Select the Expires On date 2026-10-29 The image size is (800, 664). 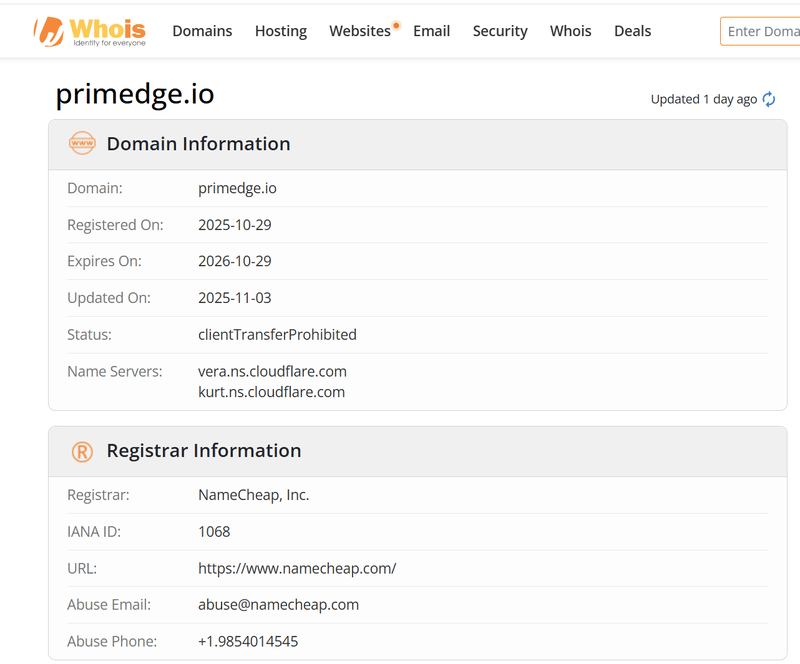235,261
